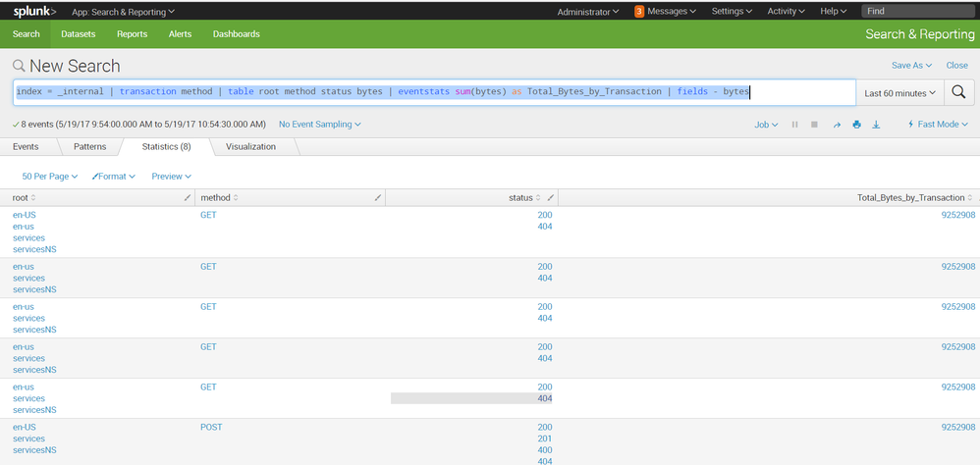Open the Activity dropdown
The height and width of the screenshot is (465, 980).
click(x=787, y=11)
